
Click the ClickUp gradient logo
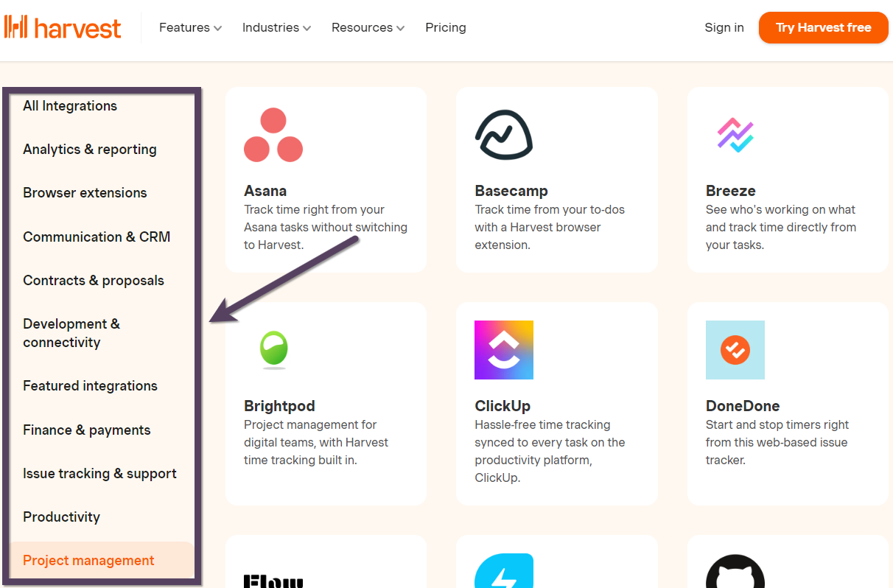[504, 350]
